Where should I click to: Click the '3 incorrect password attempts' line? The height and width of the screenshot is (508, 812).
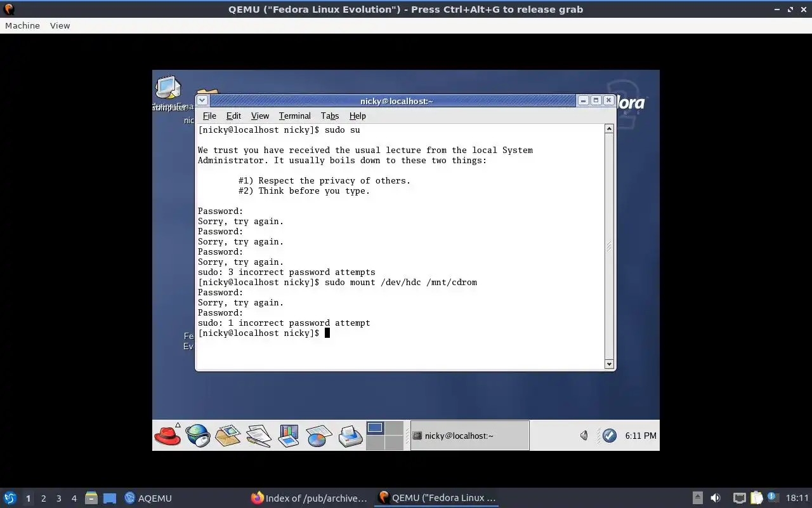(x=287, y=272)
